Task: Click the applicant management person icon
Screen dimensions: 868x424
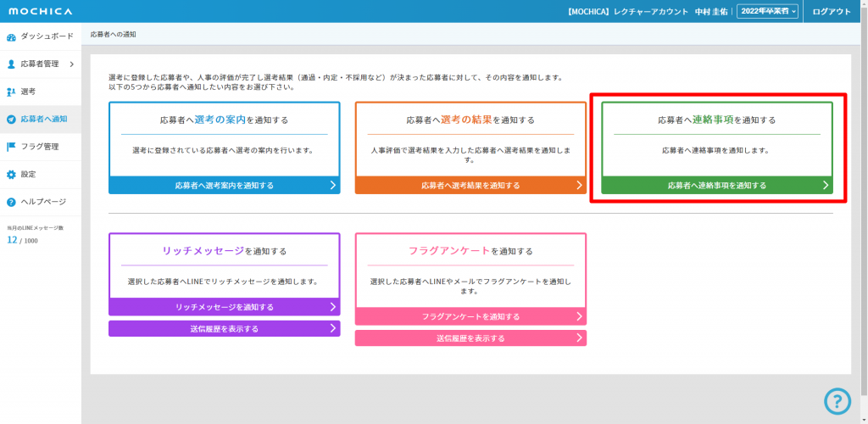Action: 11,64
